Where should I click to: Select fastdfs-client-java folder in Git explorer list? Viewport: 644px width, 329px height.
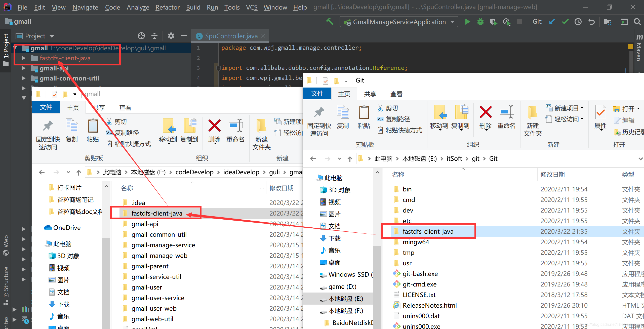(428, 231)
